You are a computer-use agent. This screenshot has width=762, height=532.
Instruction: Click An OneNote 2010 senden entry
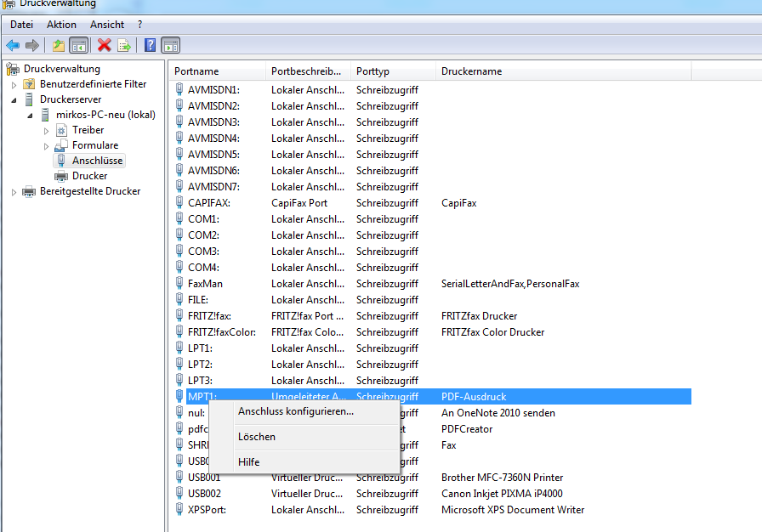click(498, 412)
